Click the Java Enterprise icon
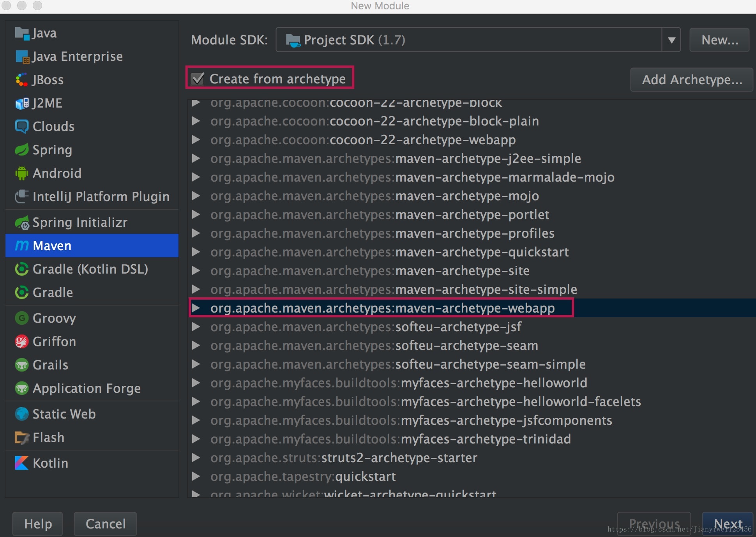The height and width of the screenshot is (537, 756). (x=22, y=57)
